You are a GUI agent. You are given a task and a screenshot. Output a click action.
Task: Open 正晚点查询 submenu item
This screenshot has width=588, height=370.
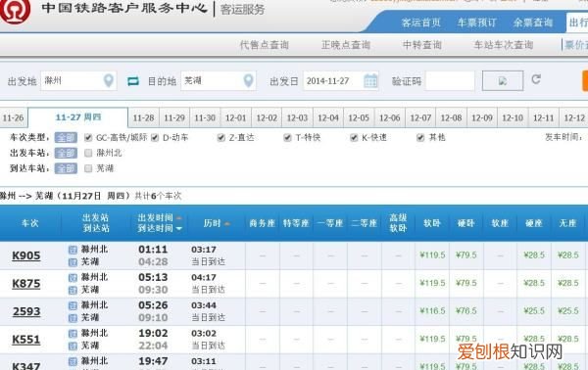tap(346, 45)
